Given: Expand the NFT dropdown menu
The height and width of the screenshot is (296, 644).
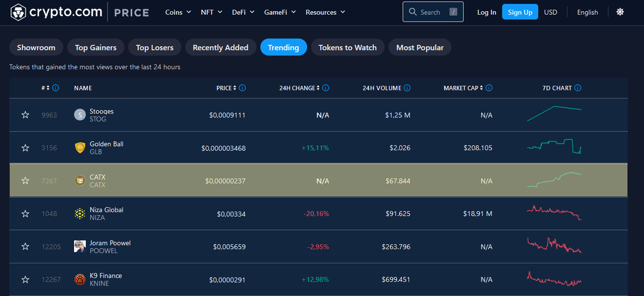Looking at the screenshot, I should point(211,12).
